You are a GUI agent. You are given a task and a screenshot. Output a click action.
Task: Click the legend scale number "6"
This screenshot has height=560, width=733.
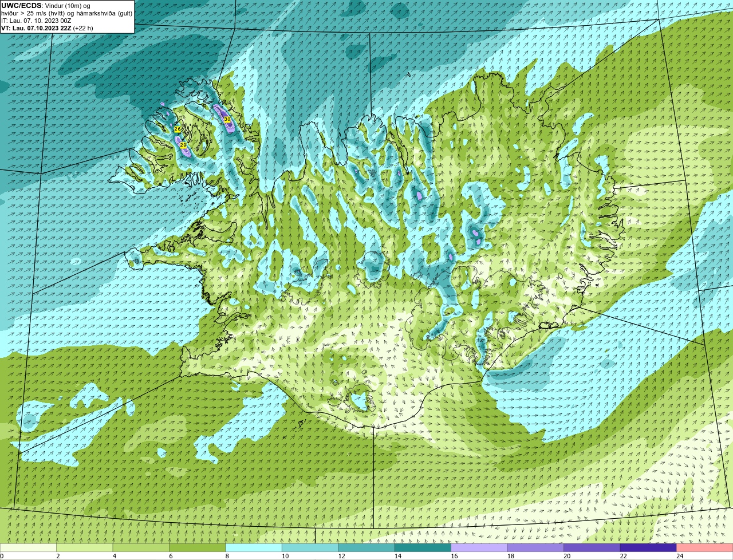tap(171, 556)
